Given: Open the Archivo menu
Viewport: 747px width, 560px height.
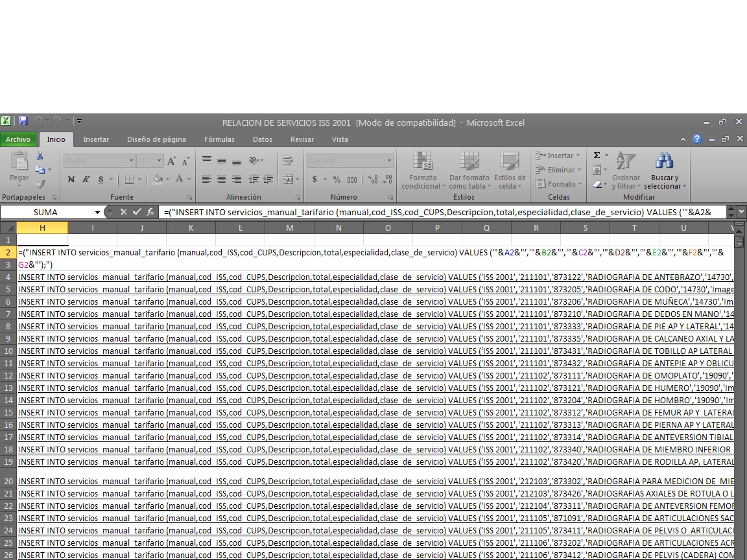Looking at the screenshot, I should coord(18,139).
